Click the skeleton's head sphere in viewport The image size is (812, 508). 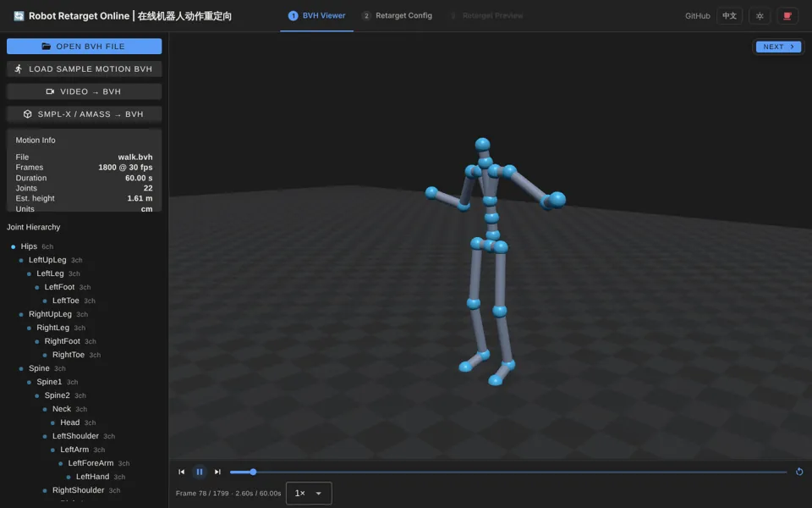(482, 145)
